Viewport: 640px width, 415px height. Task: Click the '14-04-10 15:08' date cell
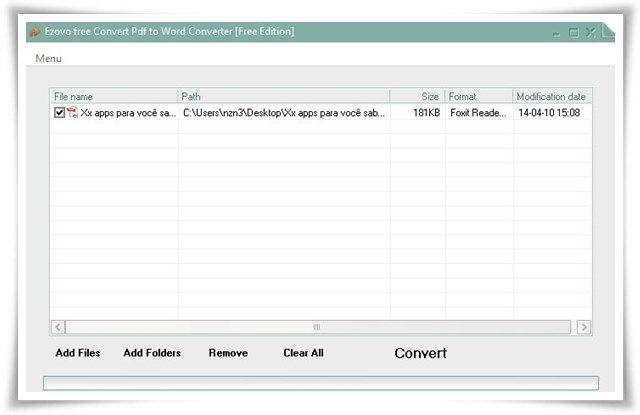point(549,113)
